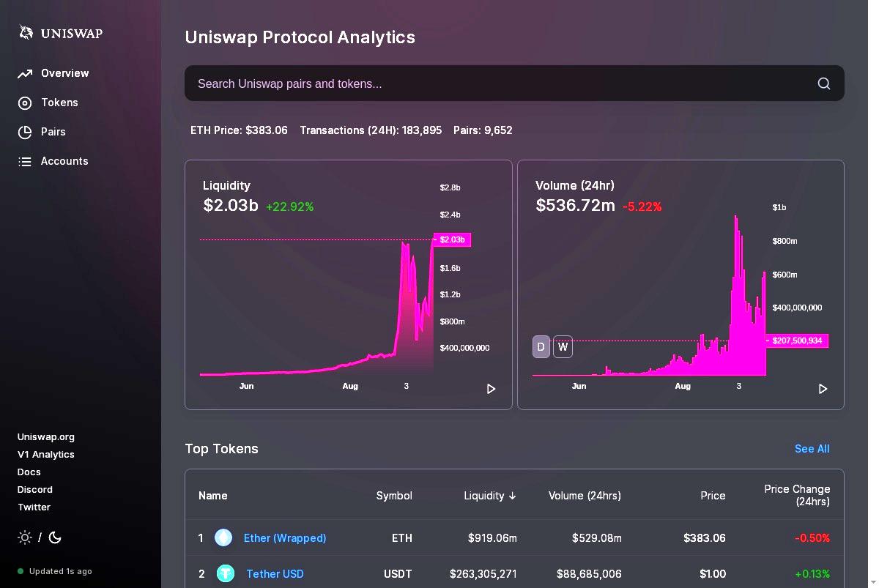
Task: Focus the Search Uniswap pairs and tokens field
Action: pyautogui.click(x=514, y=83)
